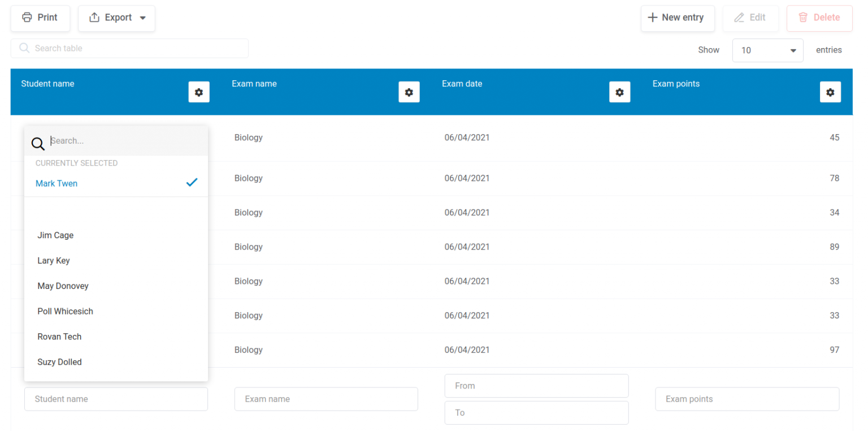Click the trash icon on Delete button
Viewport: 868px width, 431px height.
pyautogui.click(x=803, y=18)
